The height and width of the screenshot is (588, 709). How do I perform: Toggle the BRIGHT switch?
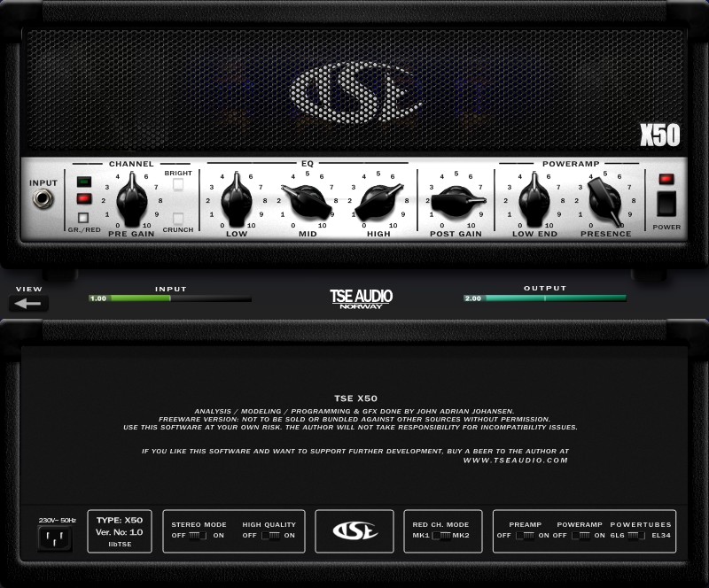(x=178, y=185)
